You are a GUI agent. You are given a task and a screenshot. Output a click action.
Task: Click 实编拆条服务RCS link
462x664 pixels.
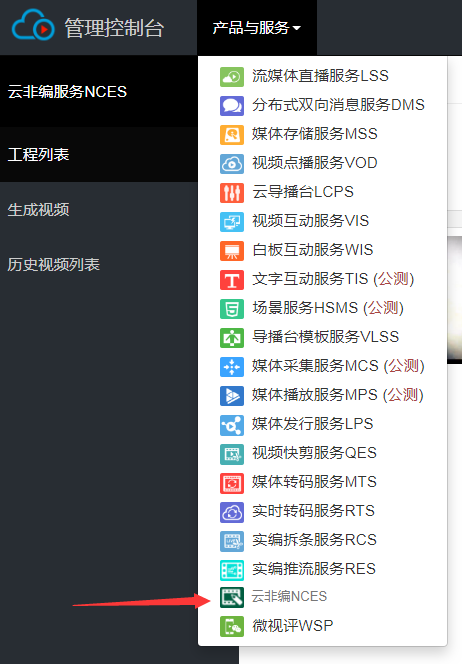click(314, 540)
